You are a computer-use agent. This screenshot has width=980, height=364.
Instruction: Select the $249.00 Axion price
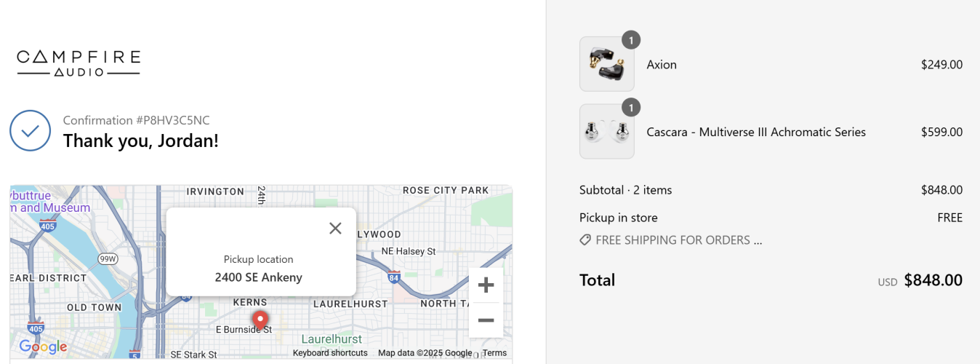[941, 65]
